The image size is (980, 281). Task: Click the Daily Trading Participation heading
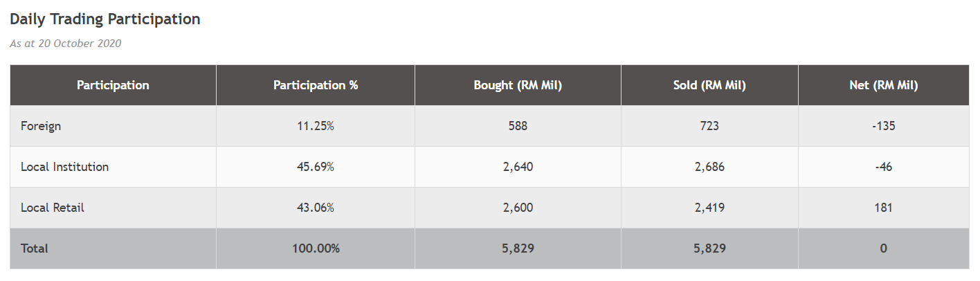[x=105, y=19]
